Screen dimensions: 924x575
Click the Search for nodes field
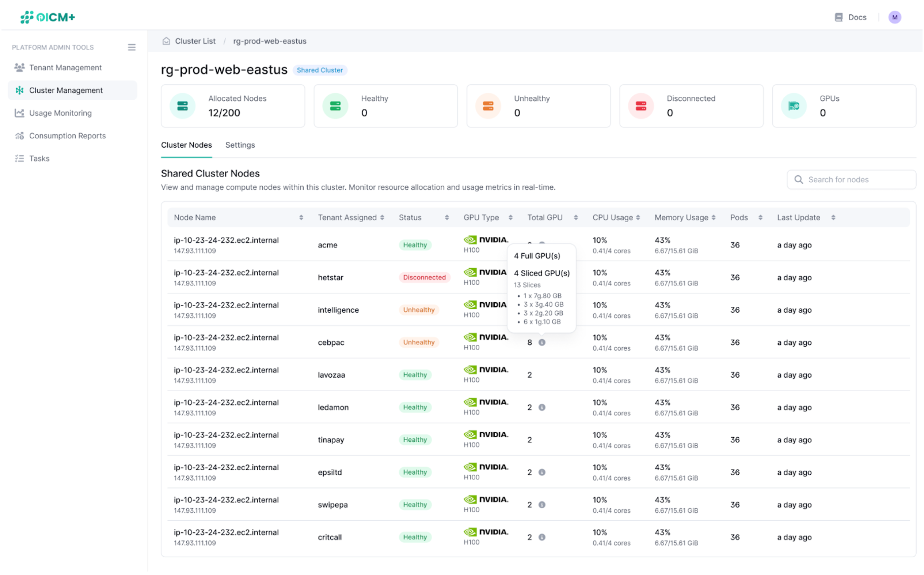pos(852,179)
